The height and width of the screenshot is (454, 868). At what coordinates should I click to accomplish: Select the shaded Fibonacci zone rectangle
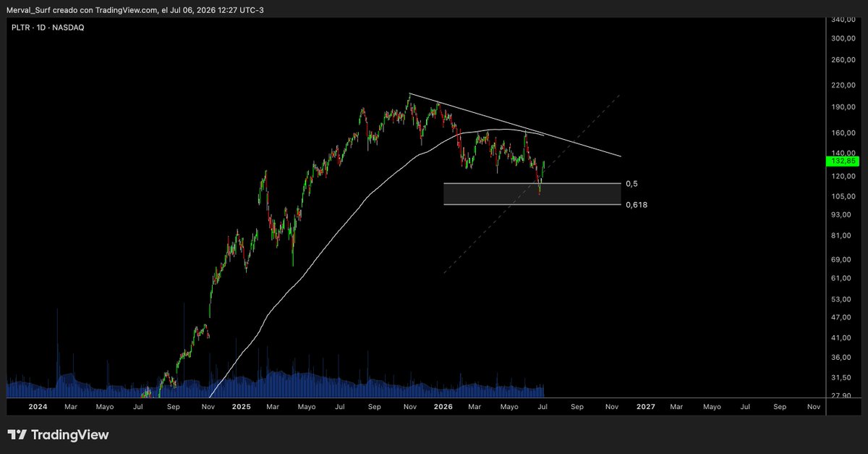[532, 194]
